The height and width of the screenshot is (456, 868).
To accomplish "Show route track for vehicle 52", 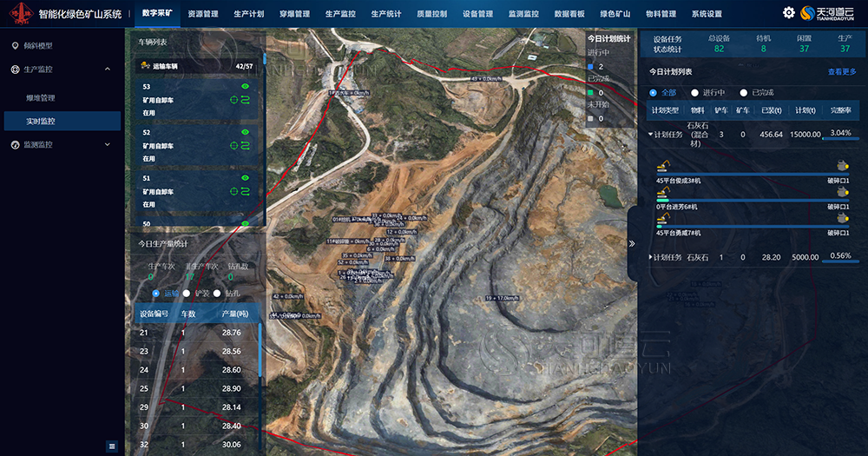I will coord(246,146).
